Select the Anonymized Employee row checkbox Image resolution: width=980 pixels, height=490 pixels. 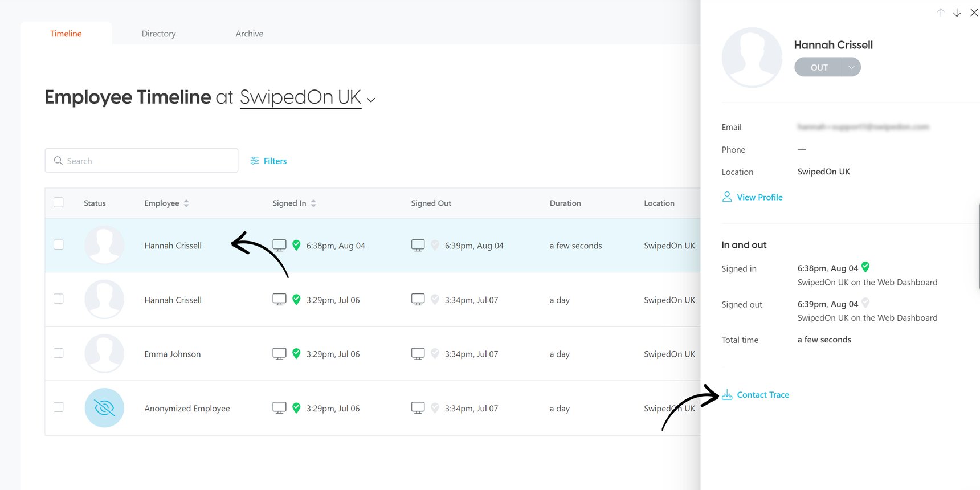59,407
